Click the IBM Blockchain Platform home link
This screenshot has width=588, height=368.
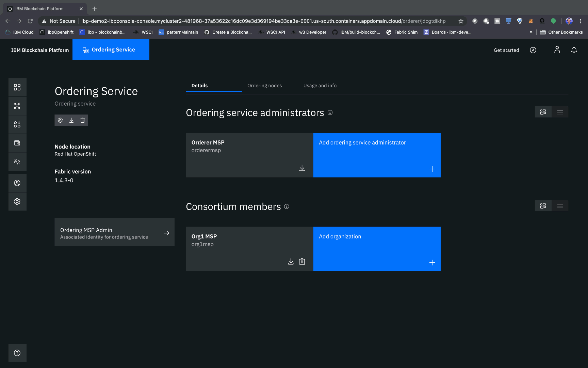tap(40, 50)
